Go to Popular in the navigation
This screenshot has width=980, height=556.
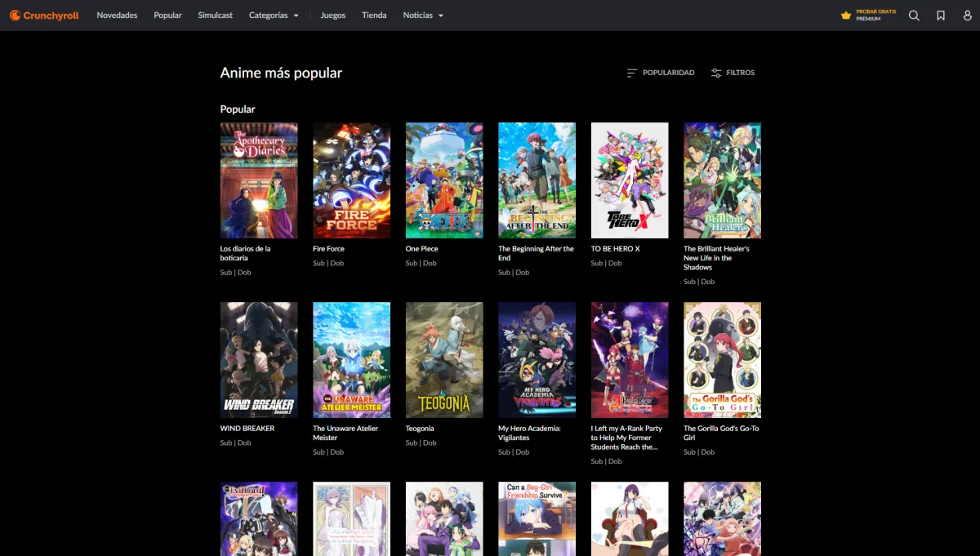(x=167, y=16)
